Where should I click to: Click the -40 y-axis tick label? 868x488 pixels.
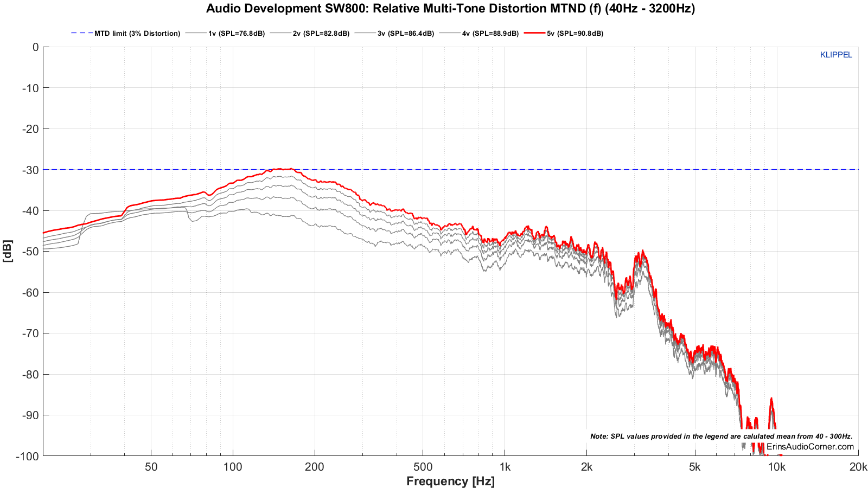pos(30,211)
